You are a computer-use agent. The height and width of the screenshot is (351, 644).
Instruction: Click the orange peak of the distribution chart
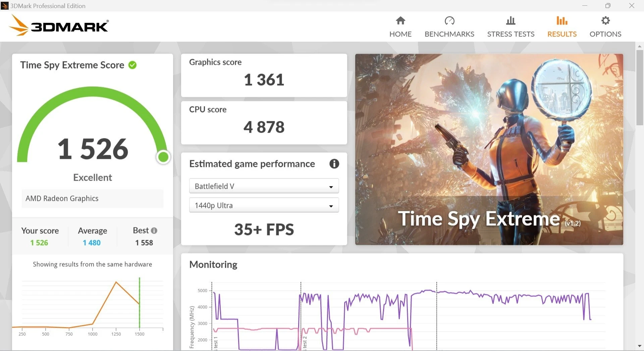pyautogui.click(x=116, y=282)
